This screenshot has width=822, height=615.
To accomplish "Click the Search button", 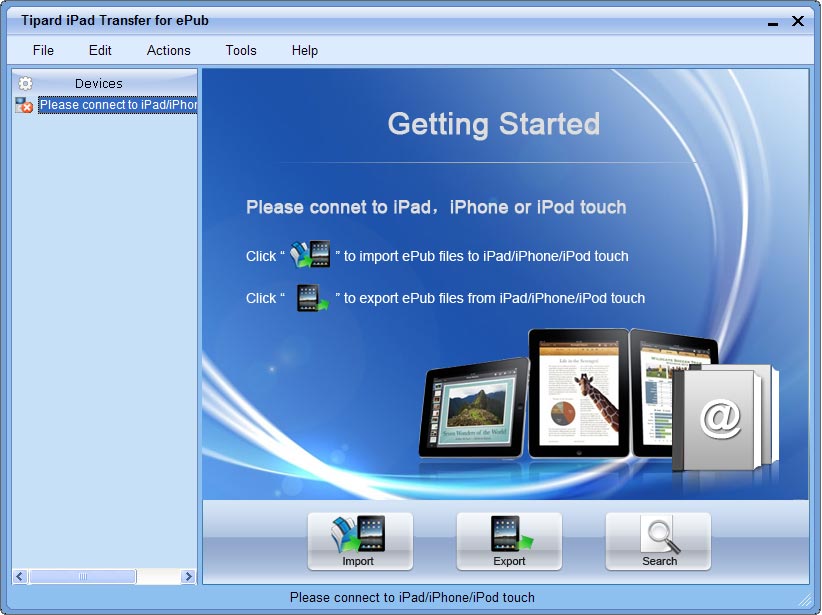I will pos(658,541).
